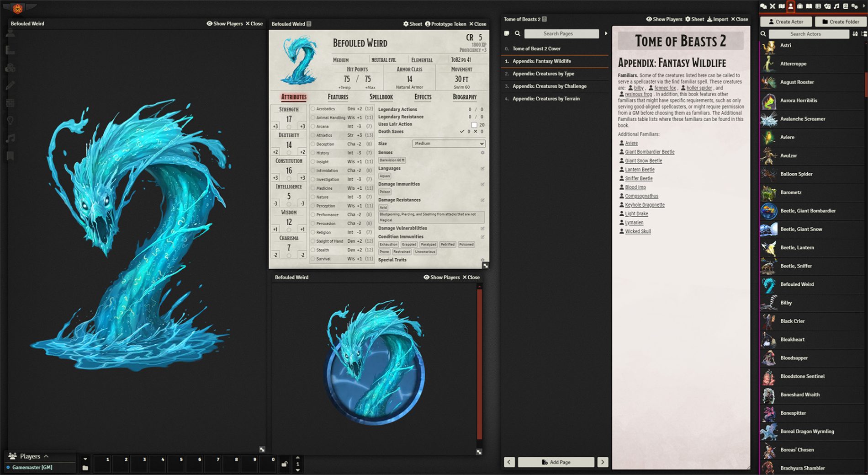Open the Combat Encounters crossed-swords tab
This screenshot has height=475, width=868.
pyautogui.click(x=773, y=6)
